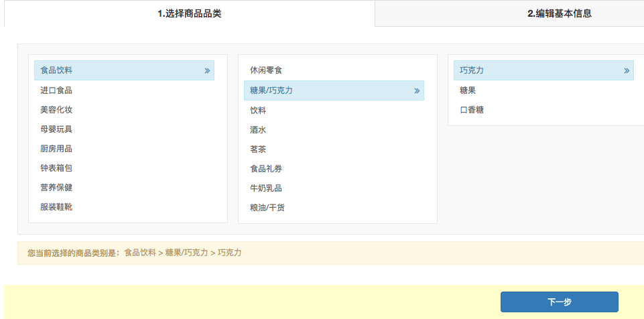Expand the 酒水 subcategory

click(258, 130)
